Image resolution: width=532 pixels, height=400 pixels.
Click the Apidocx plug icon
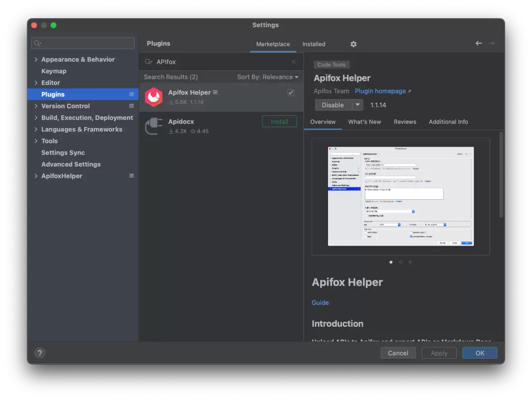[x=154, y=126]
